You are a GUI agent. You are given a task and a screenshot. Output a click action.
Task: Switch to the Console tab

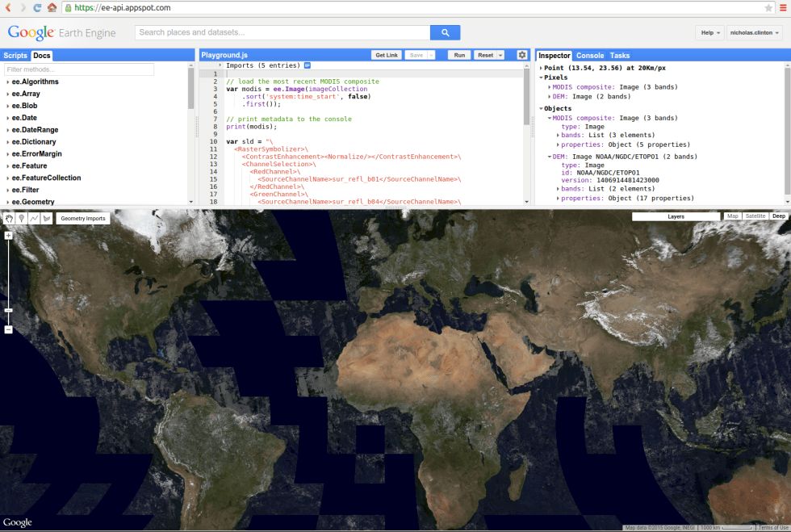coord(590,56)
